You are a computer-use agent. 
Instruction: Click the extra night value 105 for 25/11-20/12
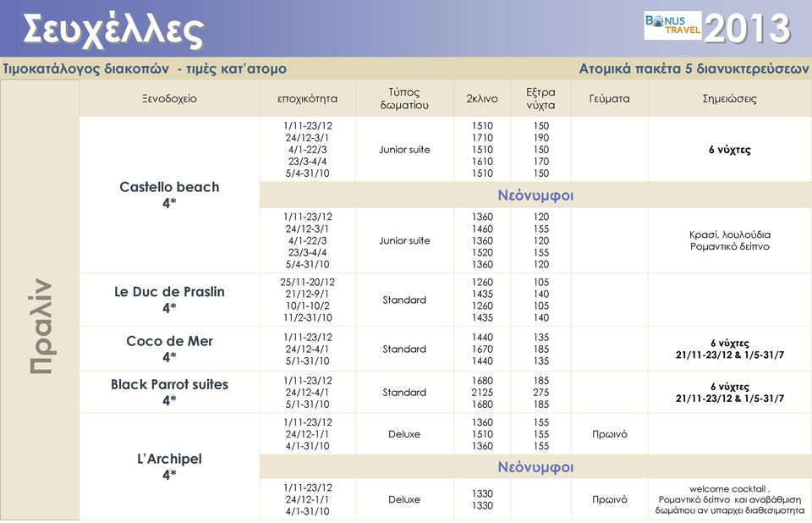click(541, 282)
